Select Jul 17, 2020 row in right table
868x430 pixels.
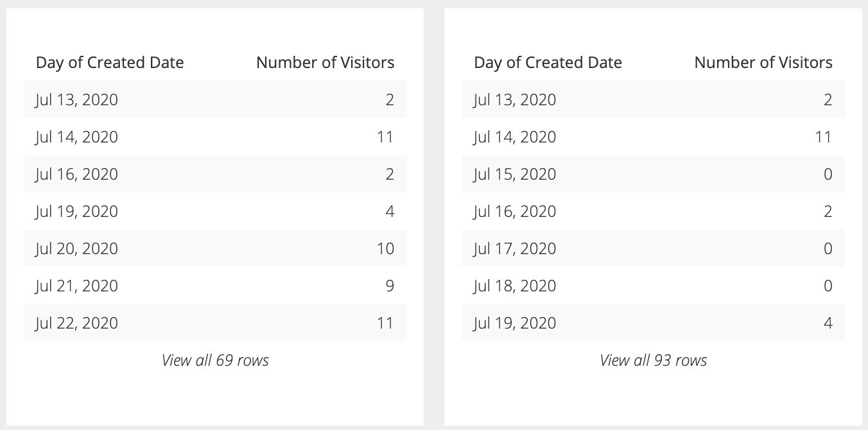click(x=653, y=248)
